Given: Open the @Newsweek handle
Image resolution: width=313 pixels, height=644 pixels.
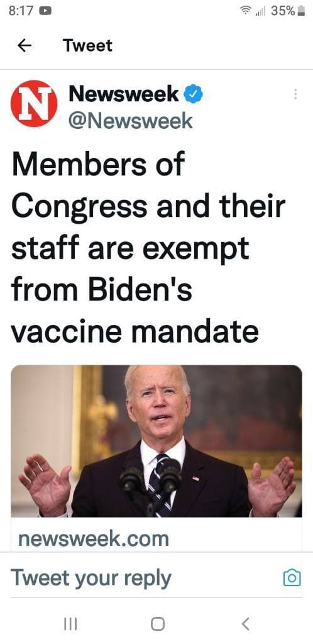Looking at the screenshot, I should [x=131, y=121].
